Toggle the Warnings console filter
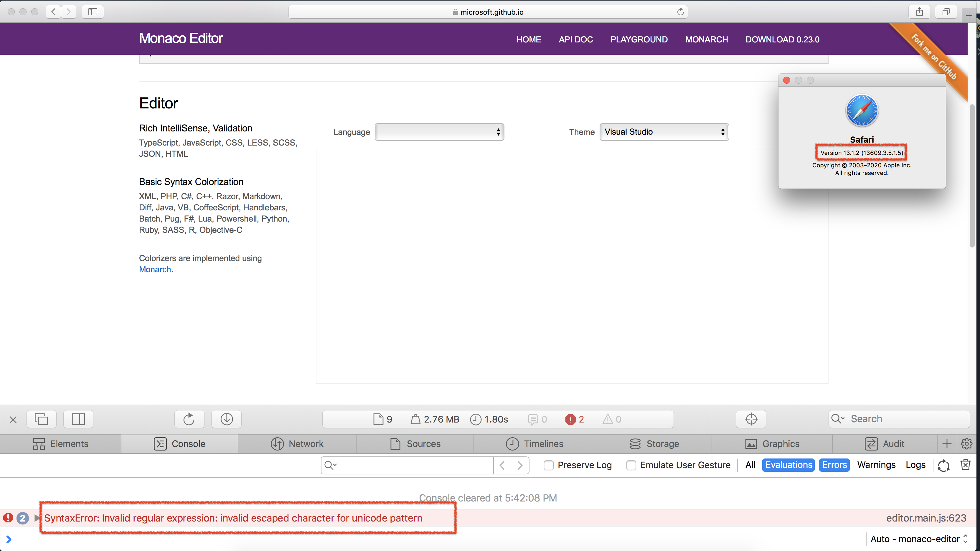 (876, 465)
